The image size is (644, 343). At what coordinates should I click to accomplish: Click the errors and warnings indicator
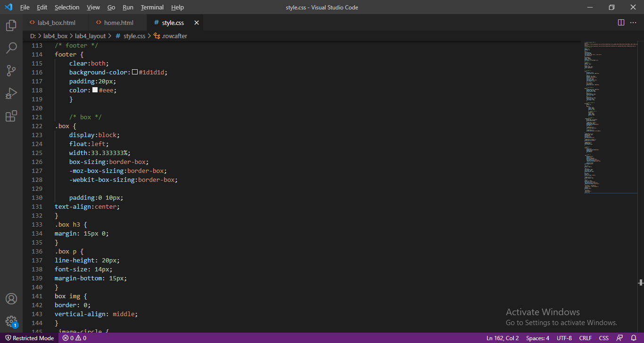pyautogui.click(x=74, y=338)
